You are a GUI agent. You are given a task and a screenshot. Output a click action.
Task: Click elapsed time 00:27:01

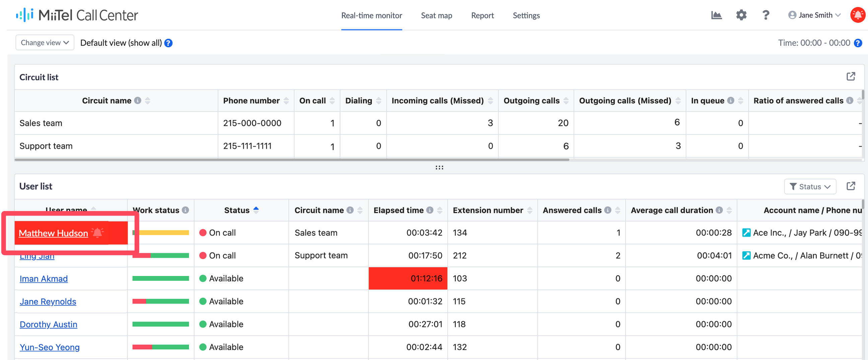pos(425,324)
